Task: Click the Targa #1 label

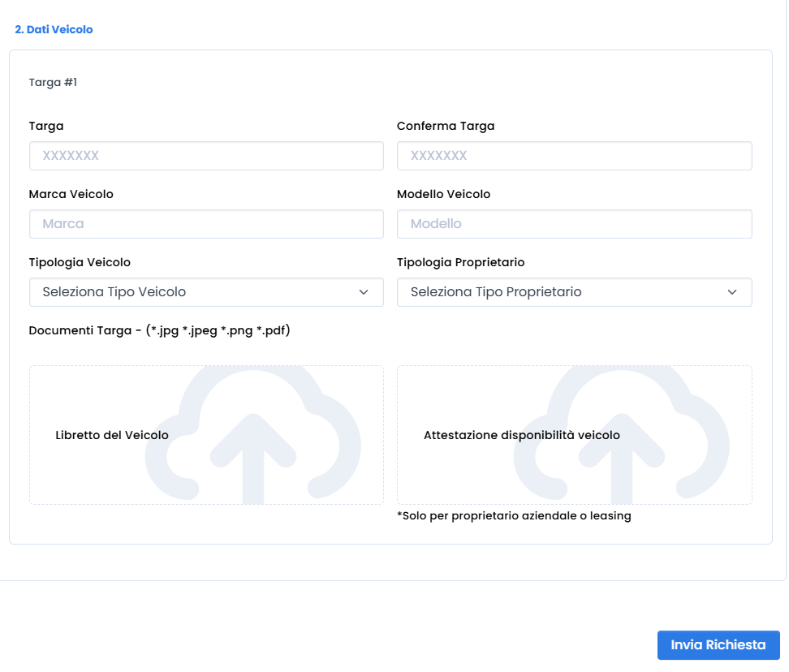Action: point(52,82)
